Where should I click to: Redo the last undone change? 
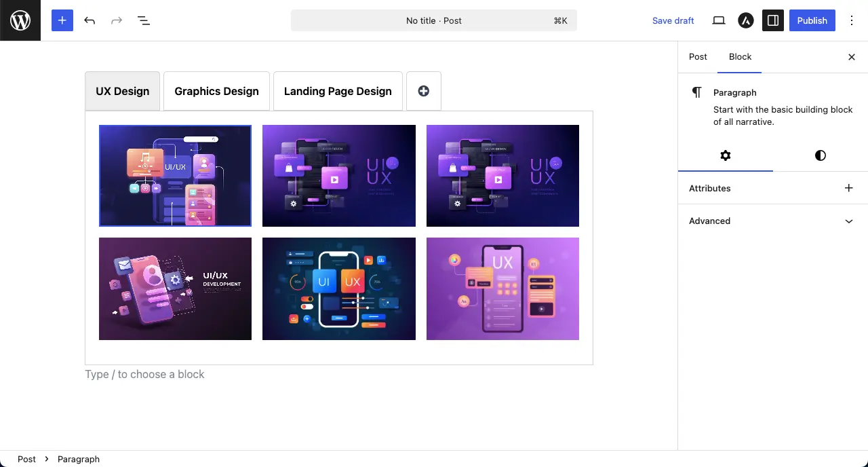[117, 20]
